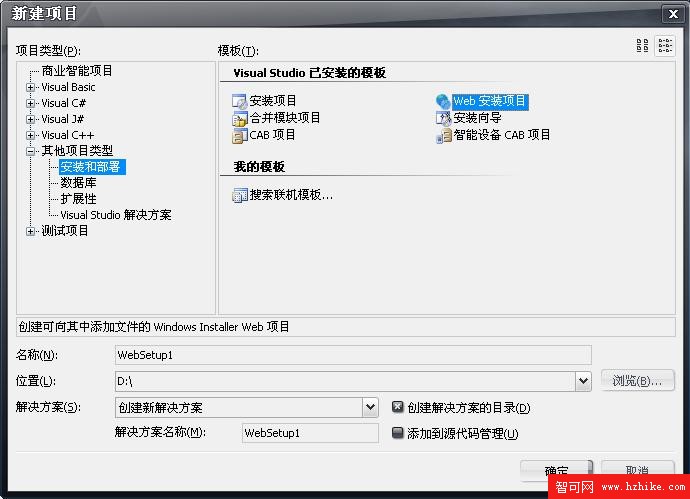
Task: Expand the Visual Basic node
Action: 30,88
